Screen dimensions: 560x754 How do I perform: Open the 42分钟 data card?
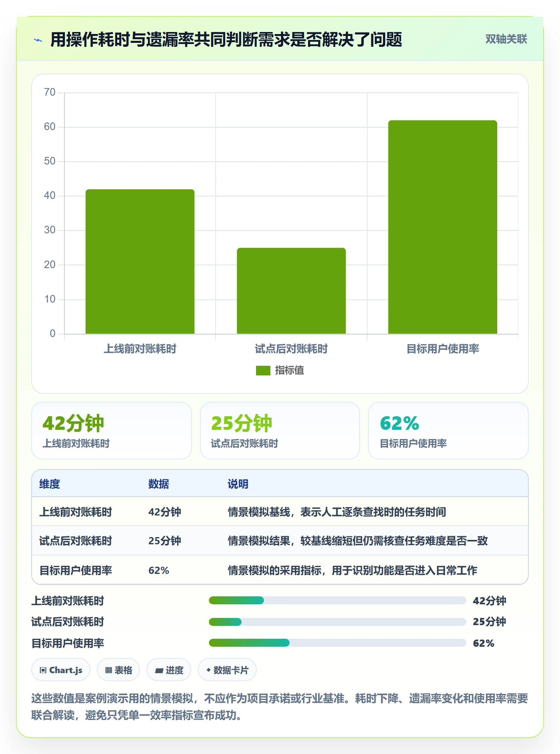tap(112, 431)
